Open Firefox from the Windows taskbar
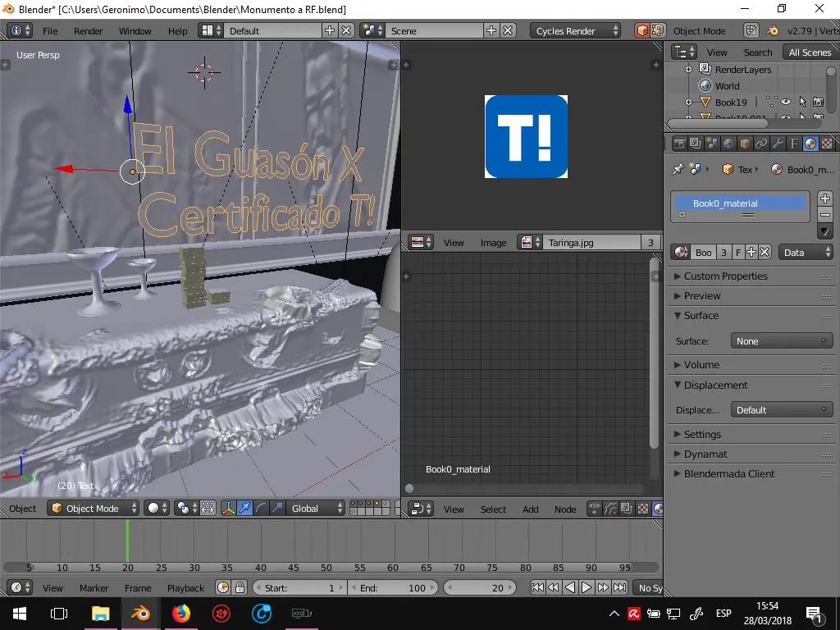The image size is (840, 630). 180,613
